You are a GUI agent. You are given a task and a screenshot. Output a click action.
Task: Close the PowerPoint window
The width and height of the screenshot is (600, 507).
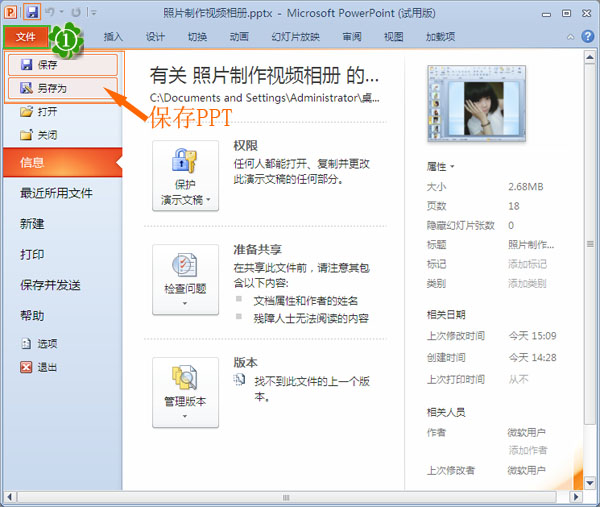[587, 13]
